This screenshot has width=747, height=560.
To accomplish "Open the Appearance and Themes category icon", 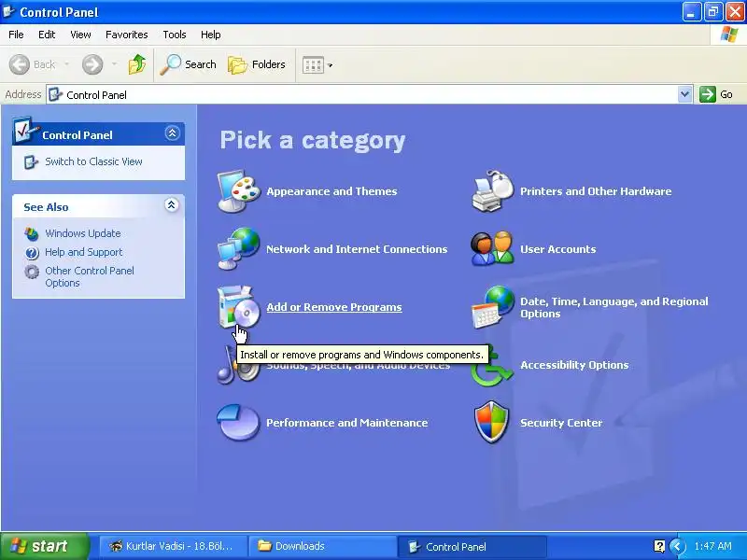I will pyautogui.click(x=238, y=191).
